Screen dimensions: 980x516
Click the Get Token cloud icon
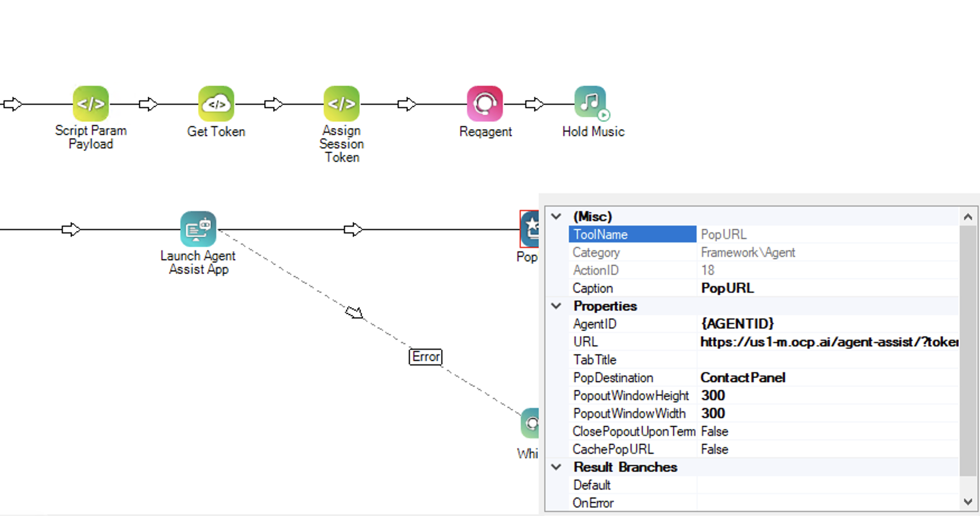pyautogui.click(x=216, y=104)
